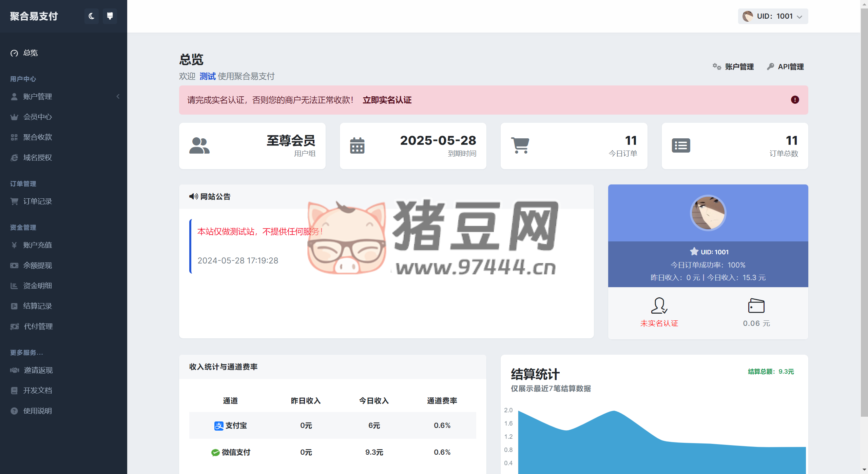The image size is (868, 474).
Task: Click the red alert icon in the warning banner
Action: [x=795, y=100]
